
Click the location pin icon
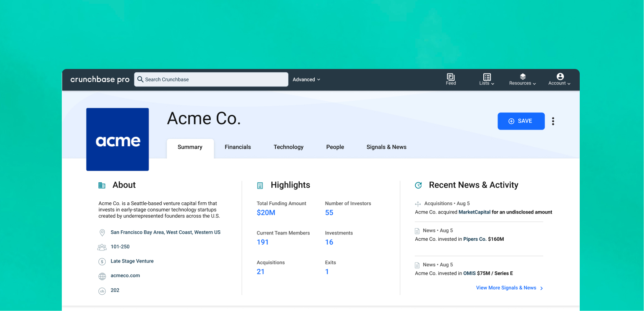pyautogui.click(x=102, y=233)
